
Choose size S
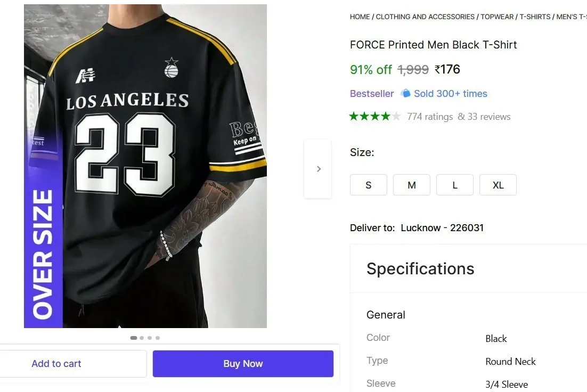[x=369, y=185]
